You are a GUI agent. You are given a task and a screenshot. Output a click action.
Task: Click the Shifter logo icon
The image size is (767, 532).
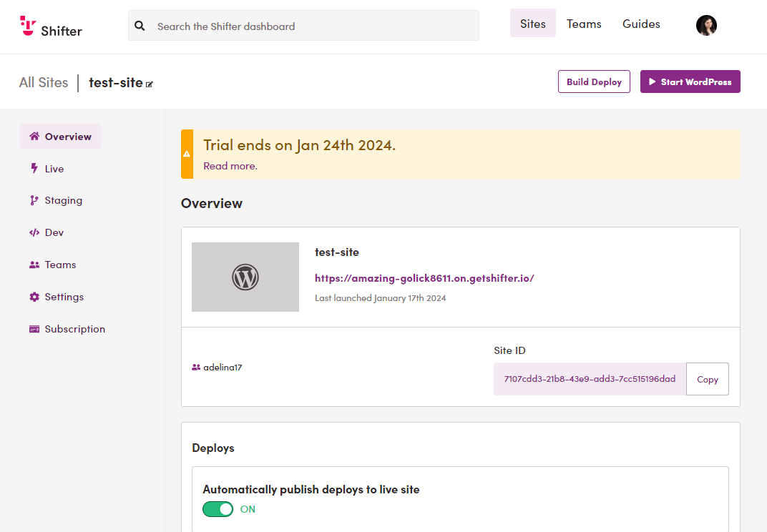tap(28, 26)
